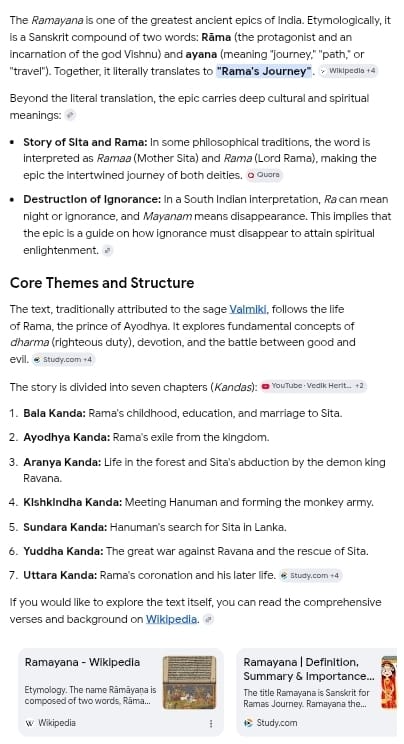404x744 pixels.
Task: Open the three-dot menu on the Wikipedia card
Action: tap(211, 724)
